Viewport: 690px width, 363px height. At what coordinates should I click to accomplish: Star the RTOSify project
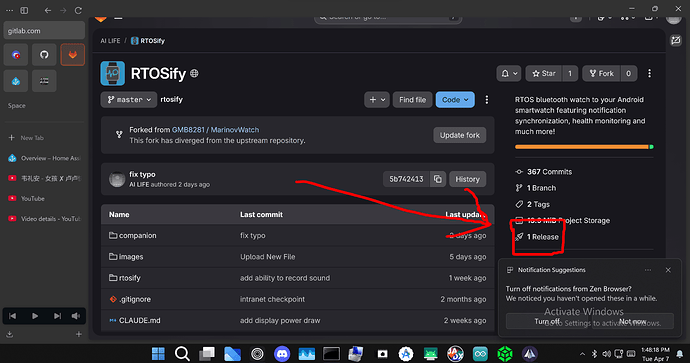coord(543,73)
